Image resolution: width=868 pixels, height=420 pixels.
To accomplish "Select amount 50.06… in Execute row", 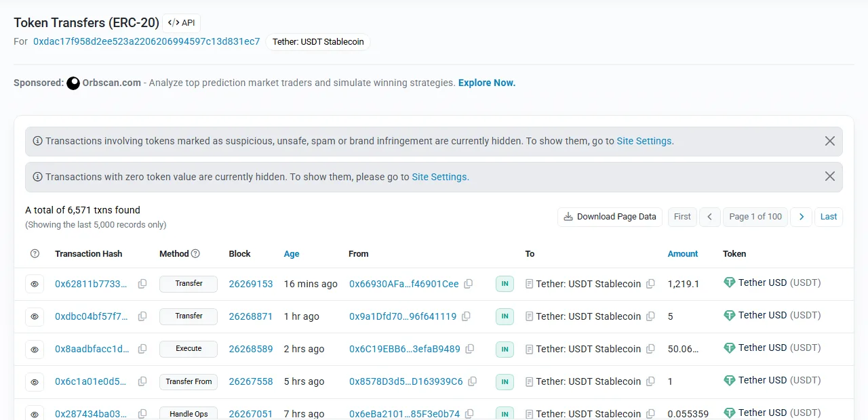I will [683, 349].
